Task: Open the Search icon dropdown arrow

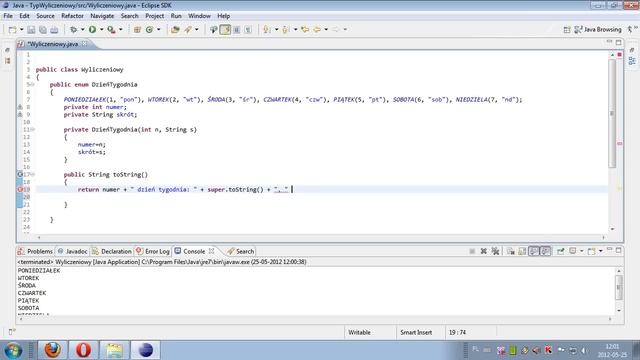Action: 197,30
